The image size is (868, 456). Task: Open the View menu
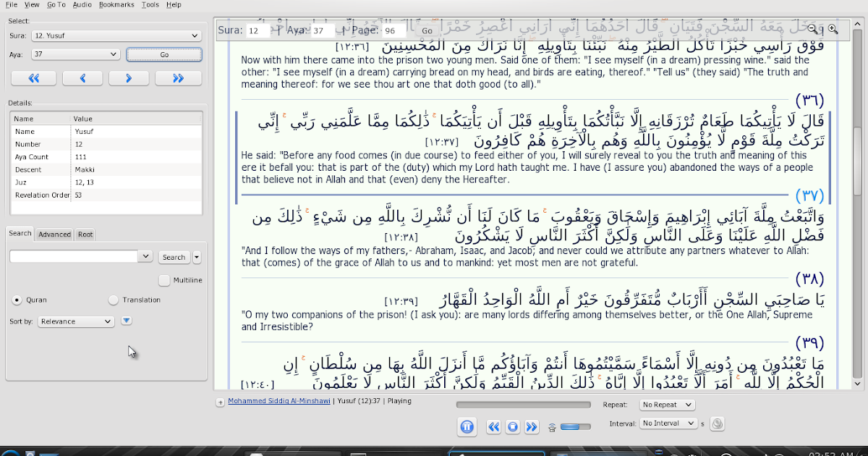coord(33,4)
